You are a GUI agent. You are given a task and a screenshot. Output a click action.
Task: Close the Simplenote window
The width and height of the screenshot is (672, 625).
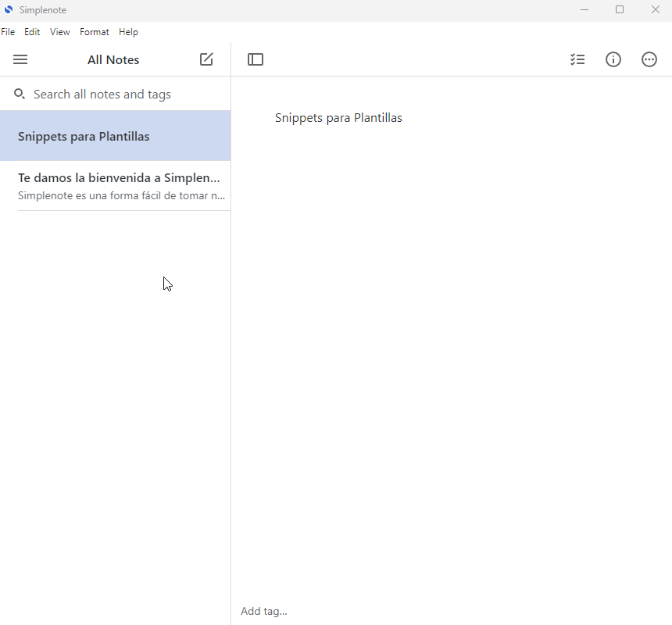(656, 10)
